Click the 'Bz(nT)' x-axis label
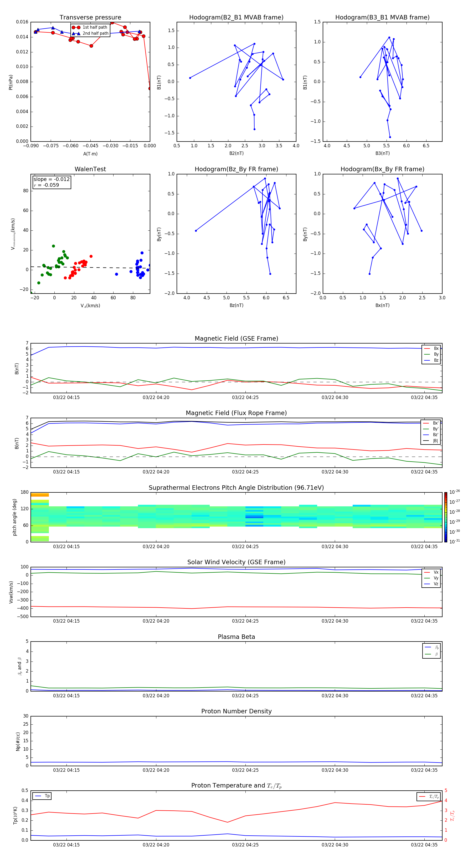 click(x=236, y=305)
